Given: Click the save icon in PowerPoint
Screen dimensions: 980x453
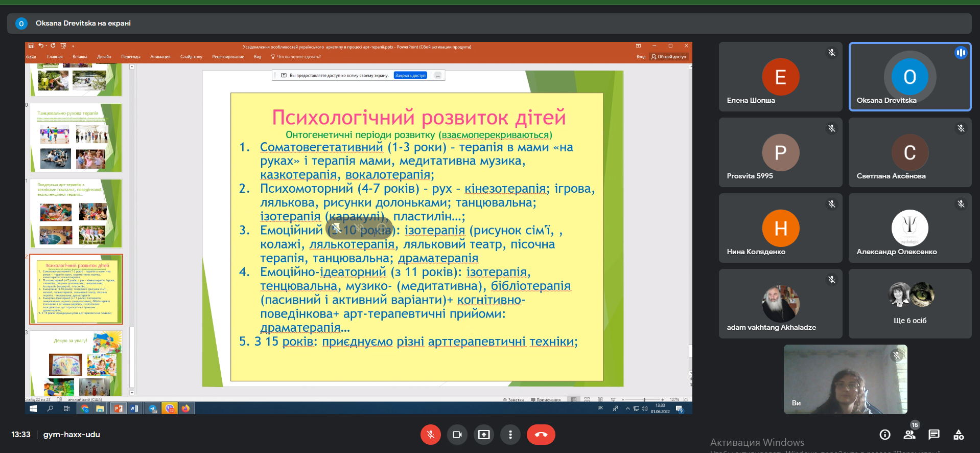Looking at the screenshot, I should coord(31,46).
